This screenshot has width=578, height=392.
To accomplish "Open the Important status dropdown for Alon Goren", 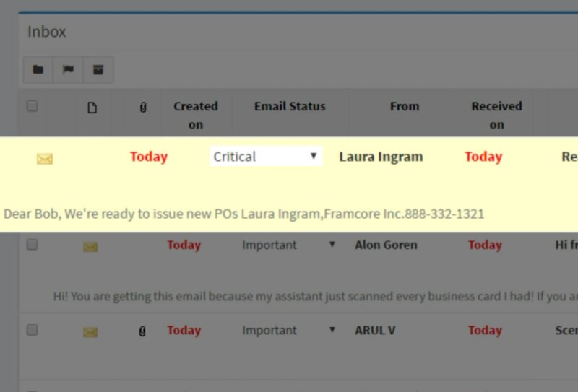I will 289,245.
